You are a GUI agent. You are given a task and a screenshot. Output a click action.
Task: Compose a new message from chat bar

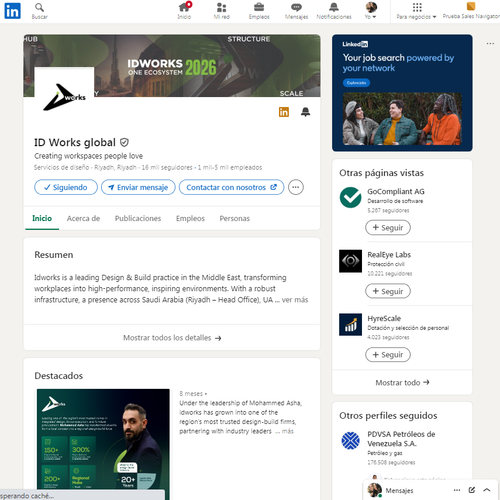pos(472,490)
